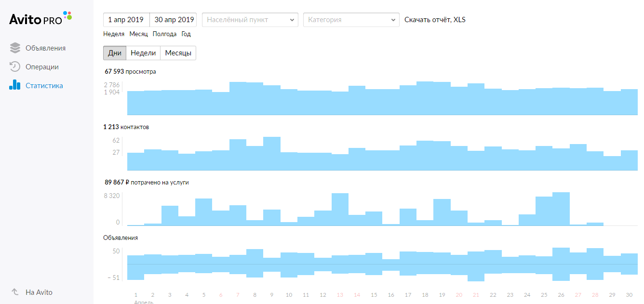Click the Объявления chart heading
The image size is (644, 304).
(x=121, y=238)
